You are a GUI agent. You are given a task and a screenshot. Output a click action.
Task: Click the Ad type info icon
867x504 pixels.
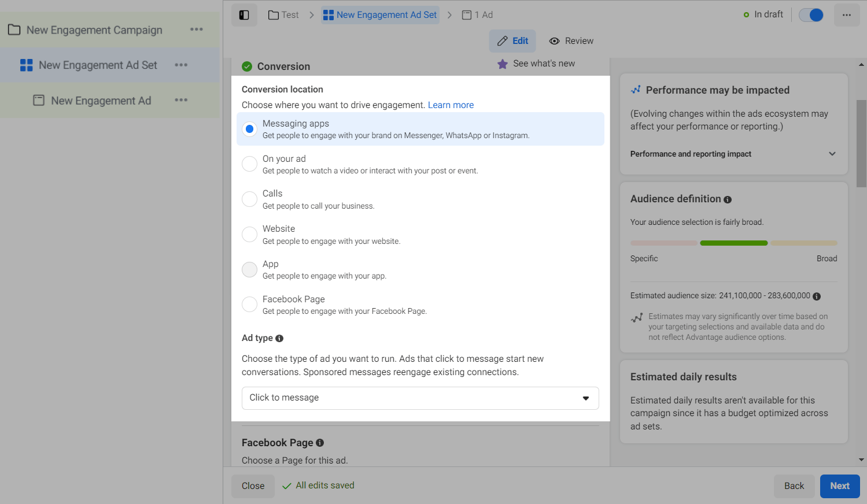point(279,338)
